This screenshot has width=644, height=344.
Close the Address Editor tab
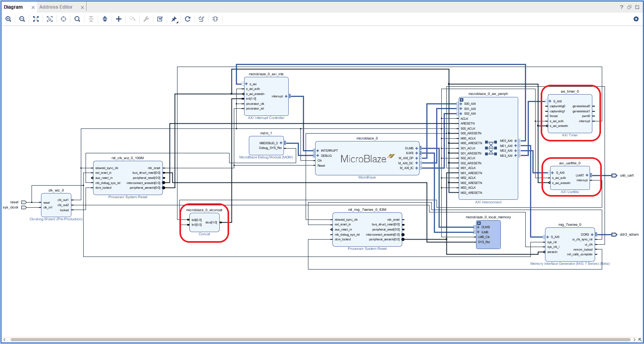82,7
